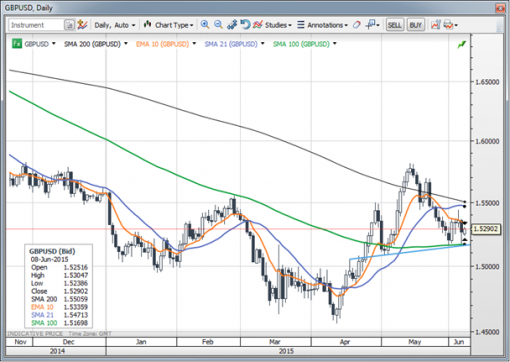
Task: Close the GBPUSD Daily chart window
Action: pos(500,8)
